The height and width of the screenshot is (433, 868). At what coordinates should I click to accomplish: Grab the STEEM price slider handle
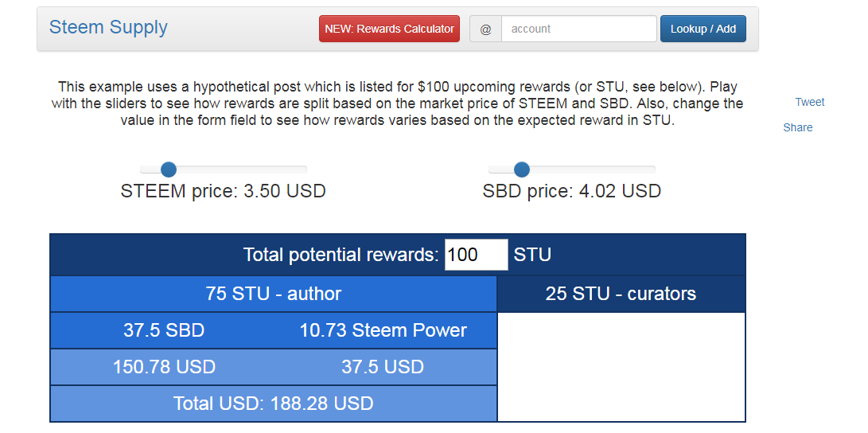pyautogui.click(x=168, y=170)
